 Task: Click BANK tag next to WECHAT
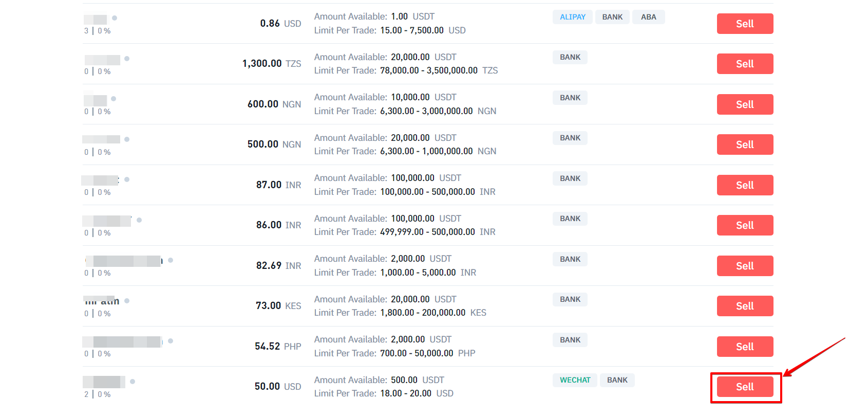[617, 380]
